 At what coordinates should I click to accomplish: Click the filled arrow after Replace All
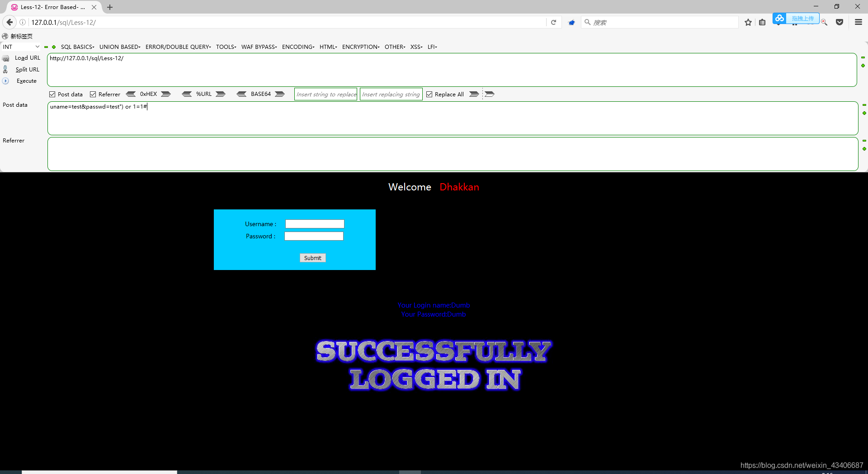(474, 94)
